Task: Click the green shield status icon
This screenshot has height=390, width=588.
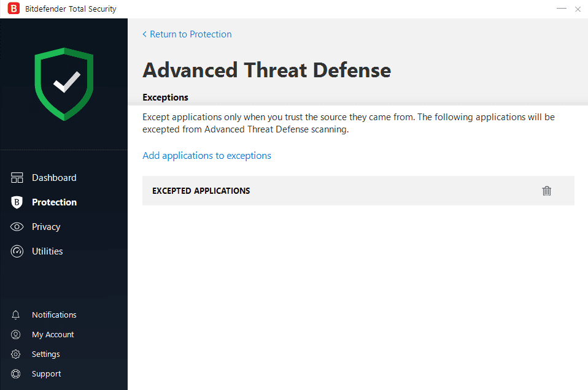Action: point(64,83)
